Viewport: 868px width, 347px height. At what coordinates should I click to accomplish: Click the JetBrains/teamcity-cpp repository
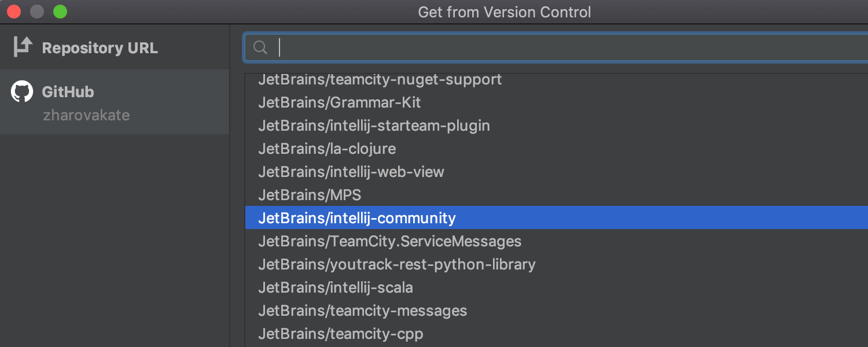[341, 334]
